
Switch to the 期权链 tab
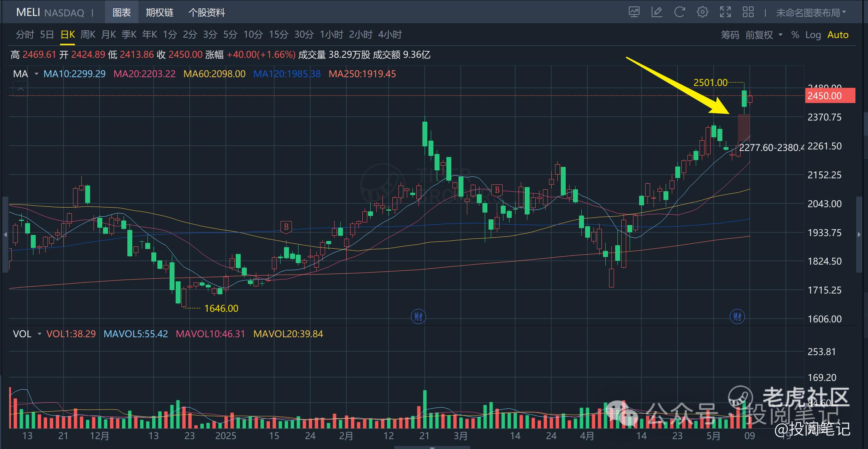click(x=159, y=13)
